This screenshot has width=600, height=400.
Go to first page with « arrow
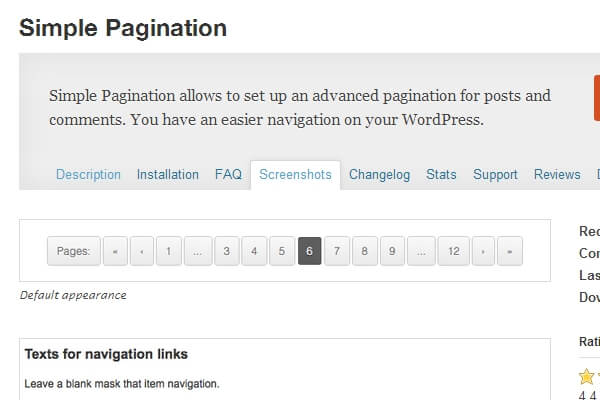pos(115,252)
